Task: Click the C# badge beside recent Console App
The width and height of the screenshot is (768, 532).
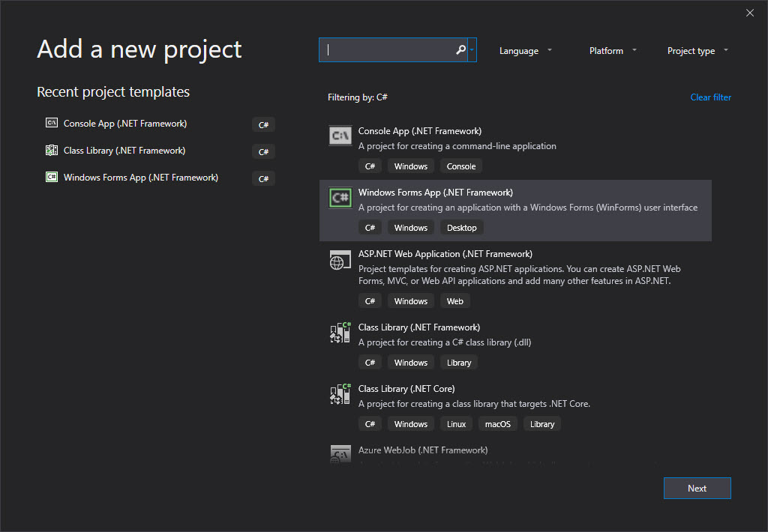Action: click(x=263, y=125)
